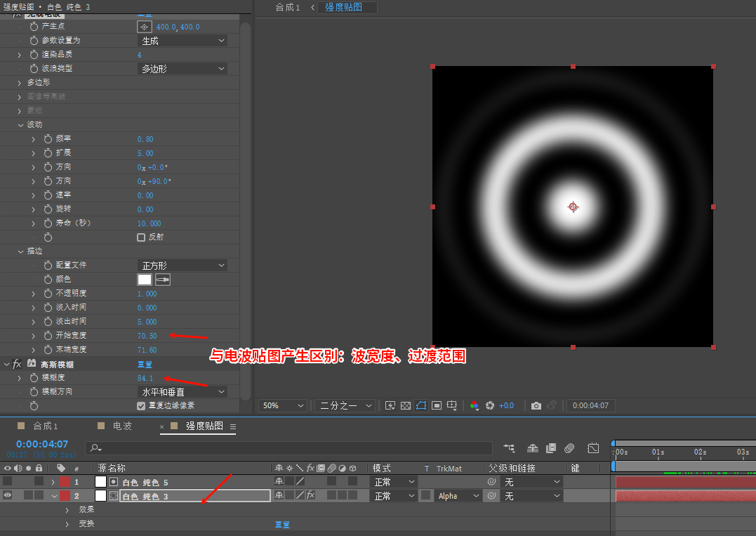Click the red label color of layer 1
This screenshot has height=536, width=756.
[x=65, y=481]
